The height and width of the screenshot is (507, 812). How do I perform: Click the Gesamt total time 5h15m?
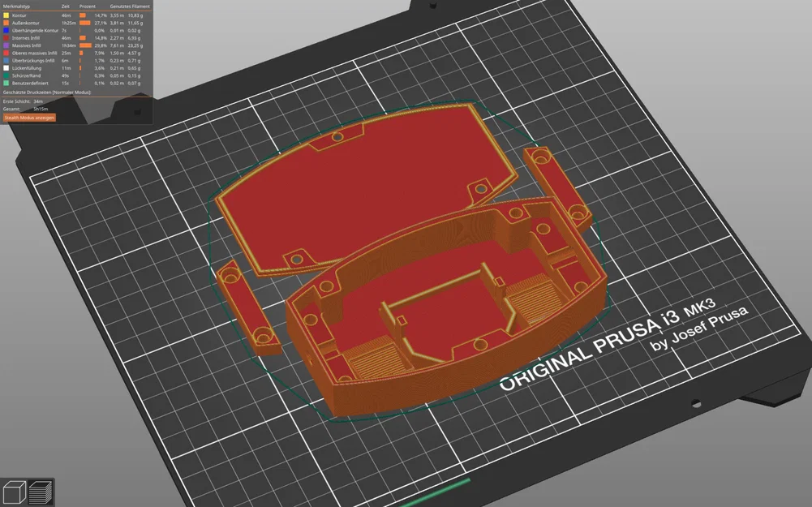(41, 110)
